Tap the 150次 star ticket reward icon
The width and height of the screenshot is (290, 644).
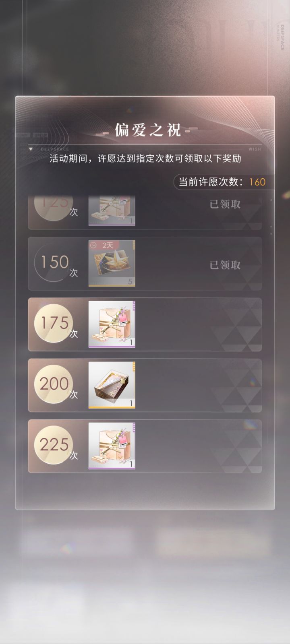point(112,263)
